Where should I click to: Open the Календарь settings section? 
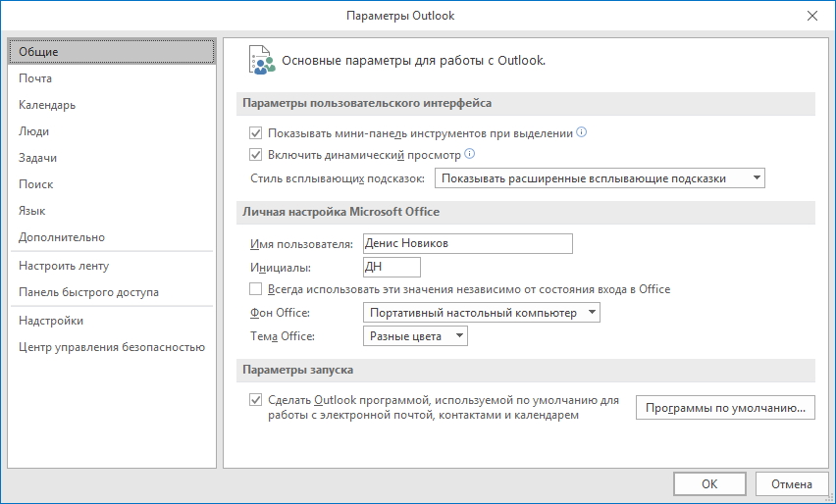112,105
